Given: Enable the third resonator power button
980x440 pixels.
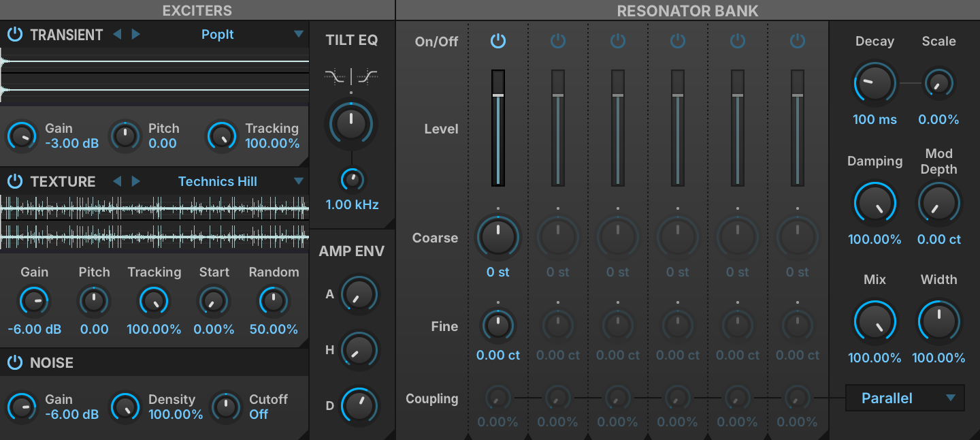Looking at the screenshot, I should tap(618, 42).
